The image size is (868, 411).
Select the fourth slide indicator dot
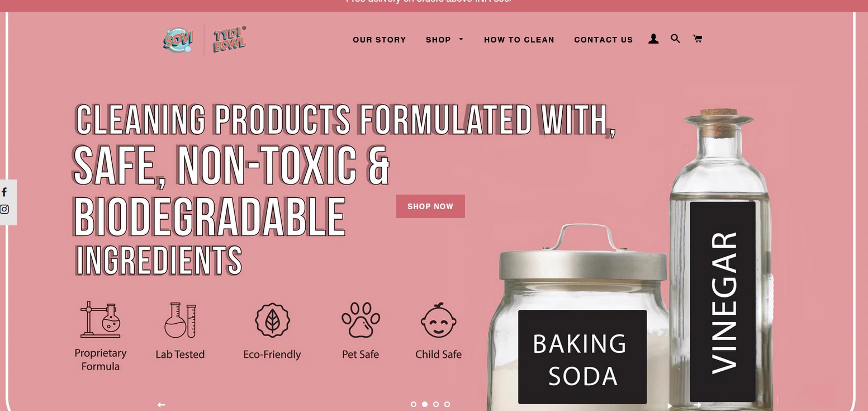click(447, 404)
